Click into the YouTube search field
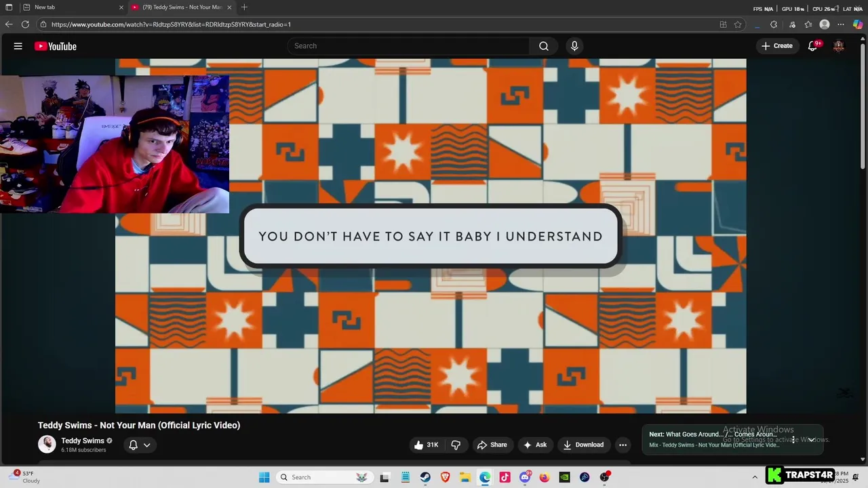This screenshot has height=488, width=868. [408, 46]
